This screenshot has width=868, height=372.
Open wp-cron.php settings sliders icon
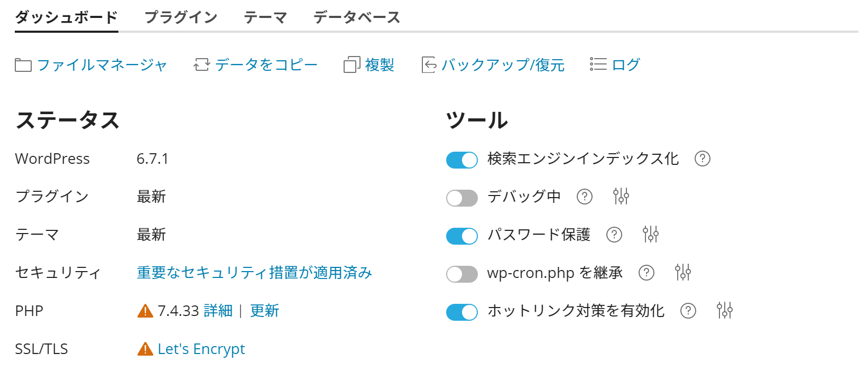point(683,272)
